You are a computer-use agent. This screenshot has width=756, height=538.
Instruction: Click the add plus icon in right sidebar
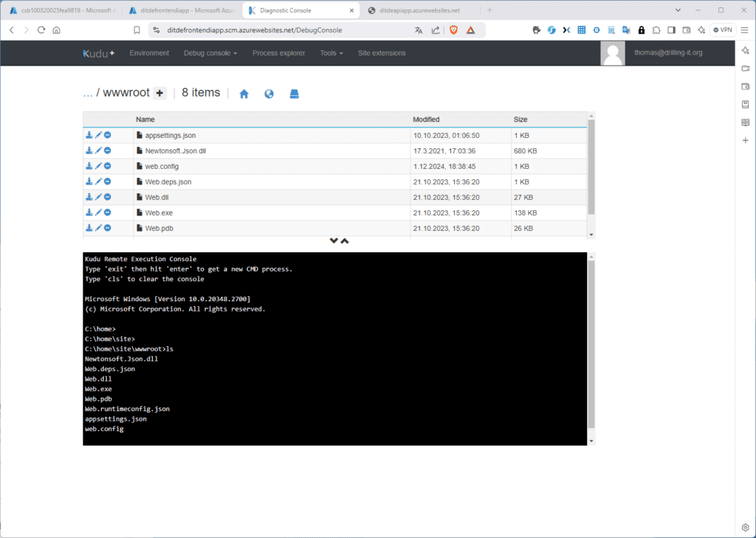(746, 140)
